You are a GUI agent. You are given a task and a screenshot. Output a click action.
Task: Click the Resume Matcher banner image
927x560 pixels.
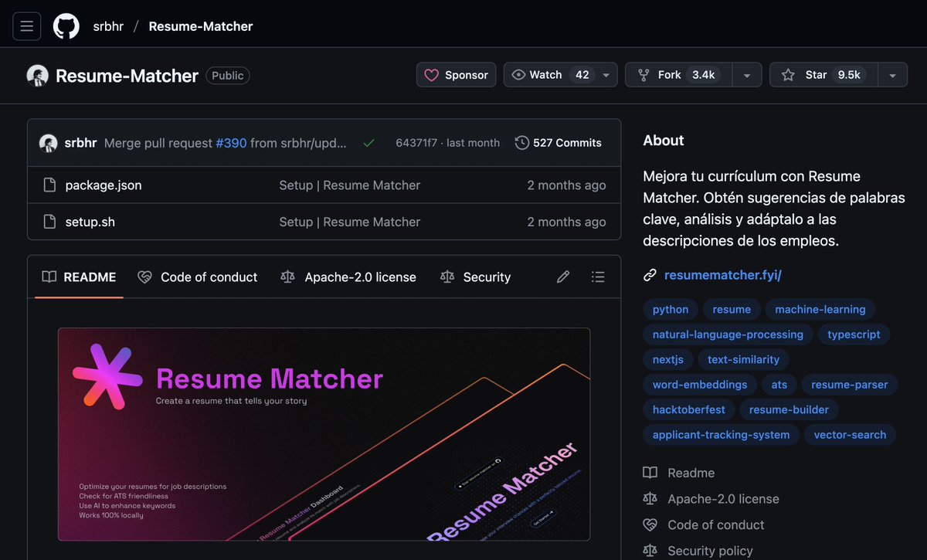[324, 434]
